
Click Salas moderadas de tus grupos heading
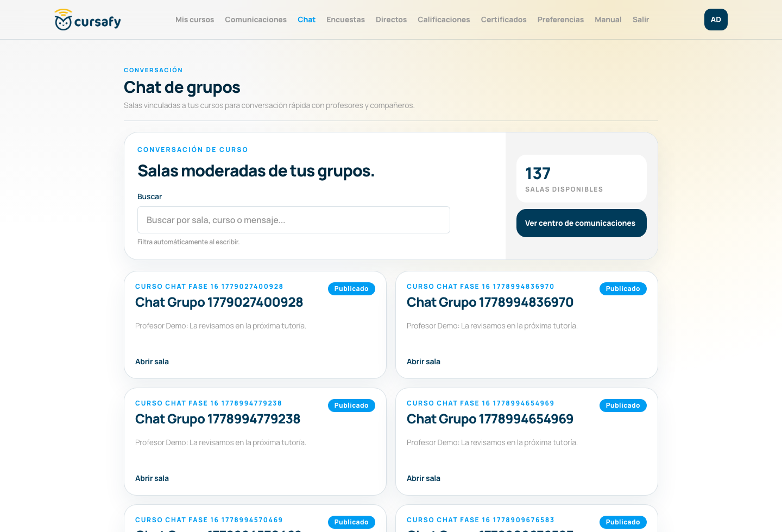pos(256,171)
